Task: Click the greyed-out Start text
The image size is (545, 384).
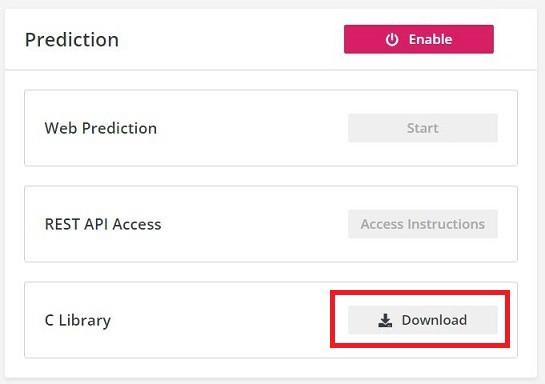Action: point(423,128)
